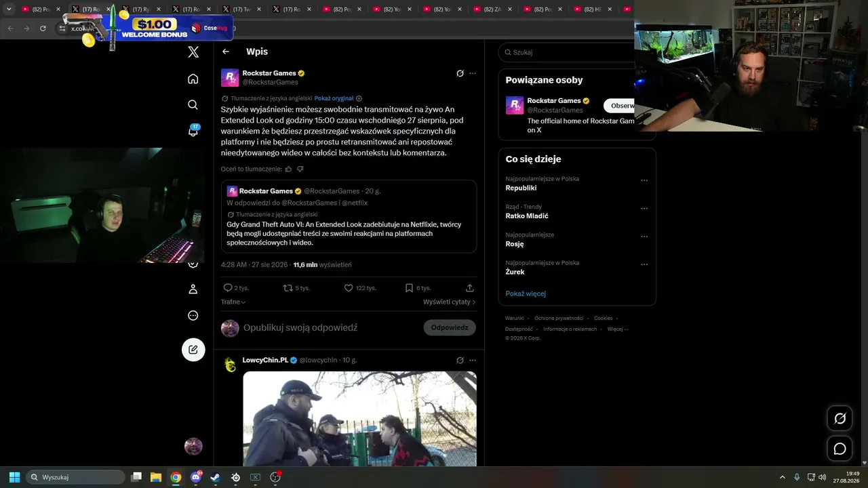This screenshot has height=488, width=868.
Task: Click Grok icon on Rockstar Games main post
Action: click(460, 73)
